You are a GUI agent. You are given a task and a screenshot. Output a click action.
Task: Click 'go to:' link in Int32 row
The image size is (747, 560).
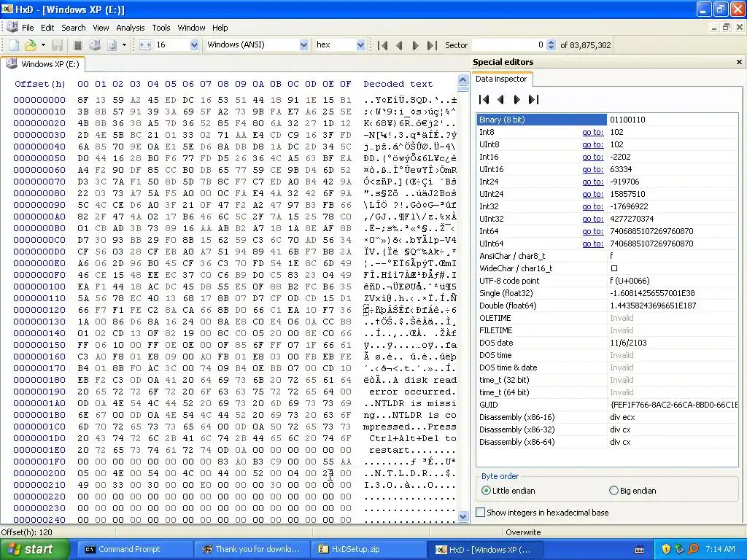coord(592,206)
